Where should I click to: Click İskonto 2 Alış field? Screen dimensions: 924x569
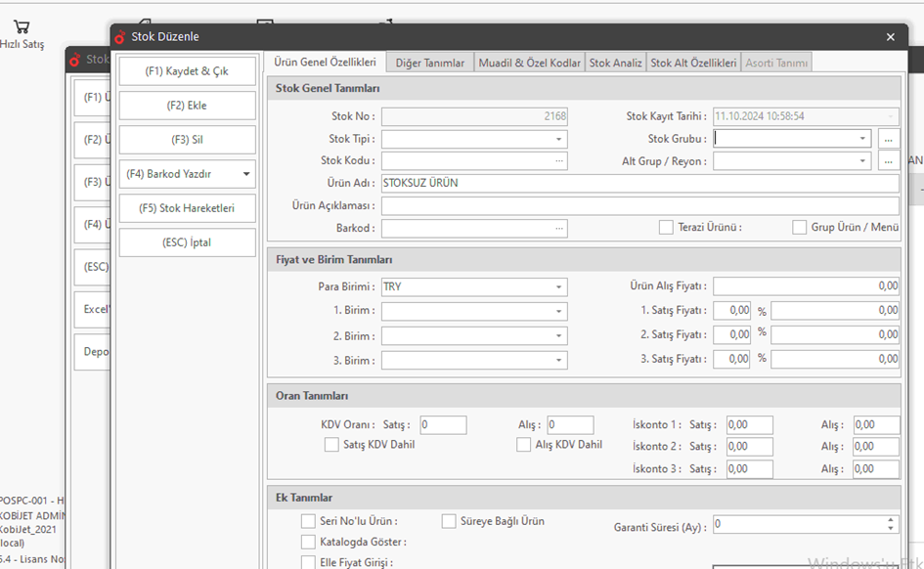tap(876, 447)
